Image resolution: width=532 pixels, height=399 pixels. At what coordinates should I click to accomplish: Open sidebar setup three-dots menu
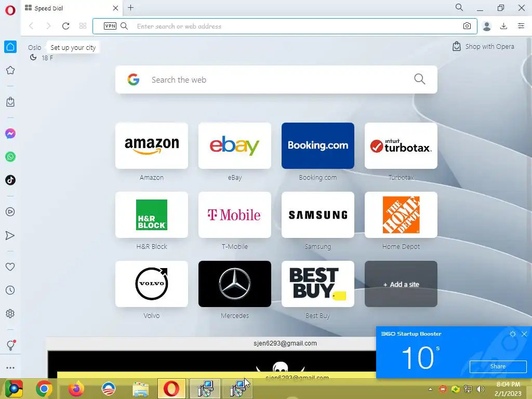[x=10, y=368]
